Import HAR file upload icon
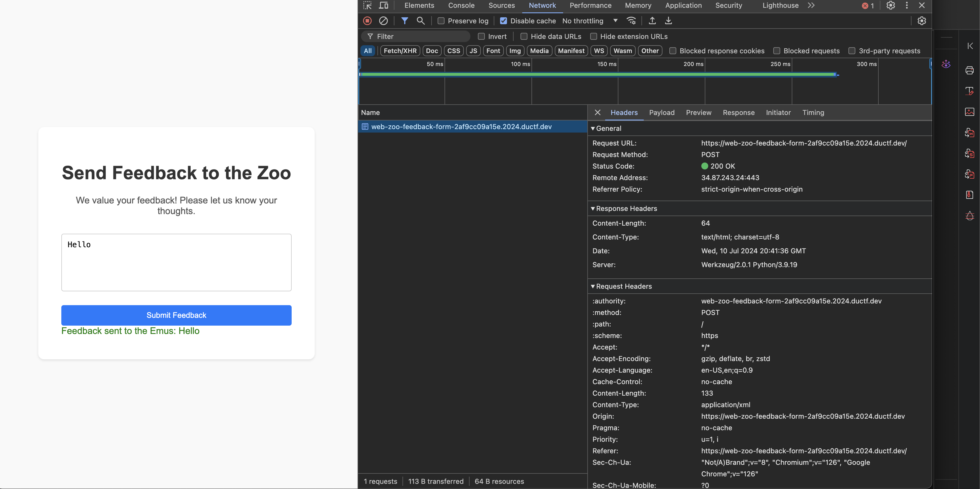Screen dimensions: 980x489 (x=652, y=21)
